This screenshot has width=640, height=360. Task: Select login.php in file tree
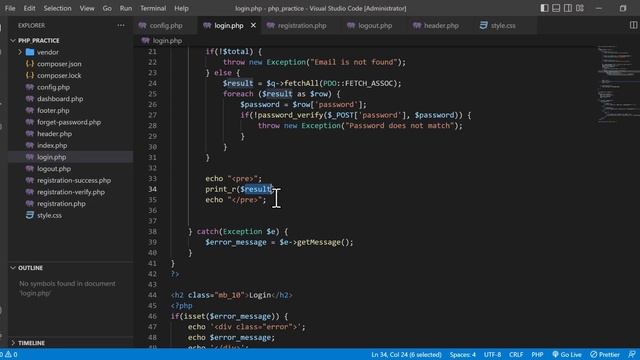pos(51,157)
